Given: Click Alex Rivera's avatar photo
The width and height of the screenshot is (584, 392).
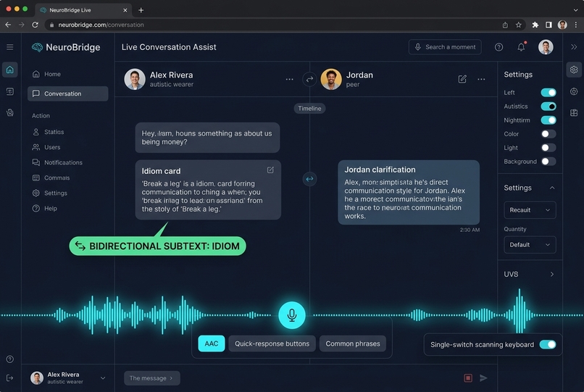Looking at the screenshot, I should coord(135,79).
